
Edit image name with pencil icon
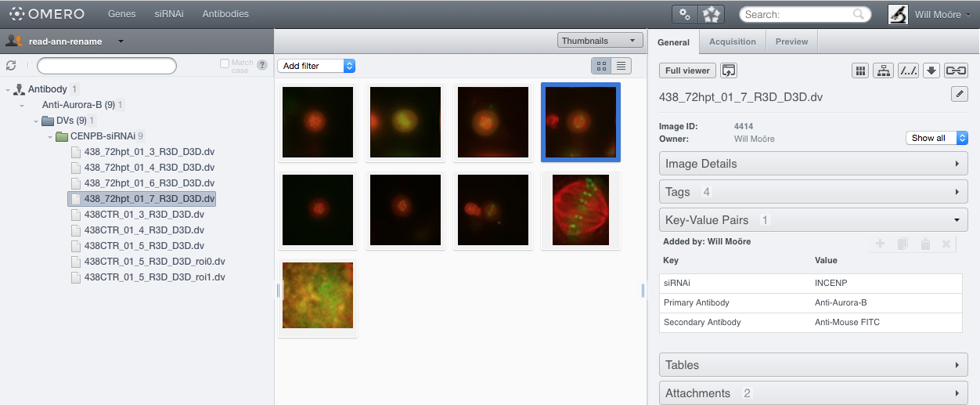pos(959,94)
